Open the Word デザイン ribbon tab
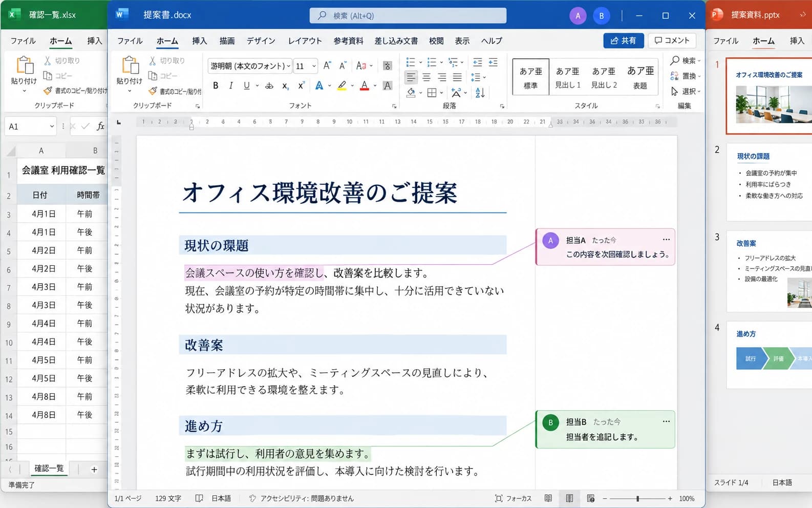This screenshot has height=508, width=812. click(261, 41)
